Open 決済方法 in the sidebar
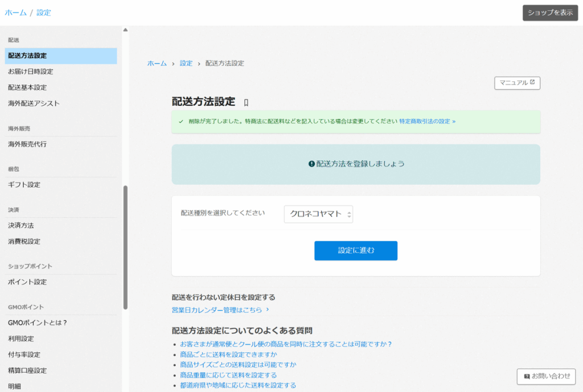 click(x=21, y=225)
